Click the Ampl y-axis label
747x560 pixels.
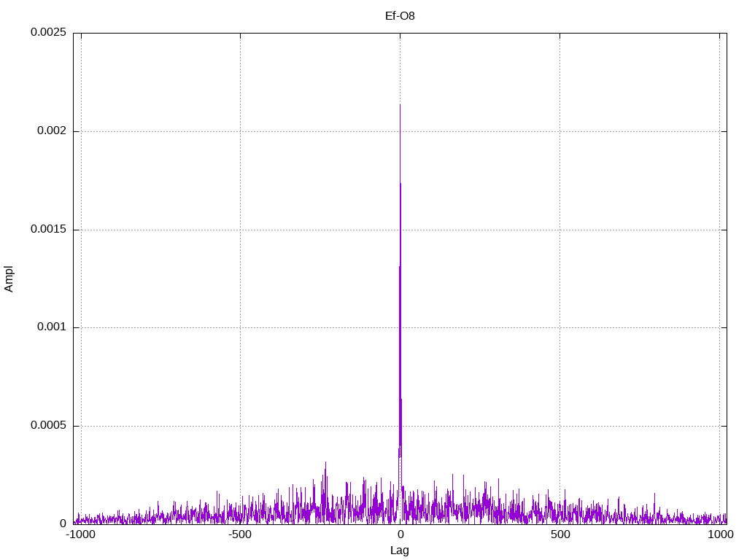9,279
